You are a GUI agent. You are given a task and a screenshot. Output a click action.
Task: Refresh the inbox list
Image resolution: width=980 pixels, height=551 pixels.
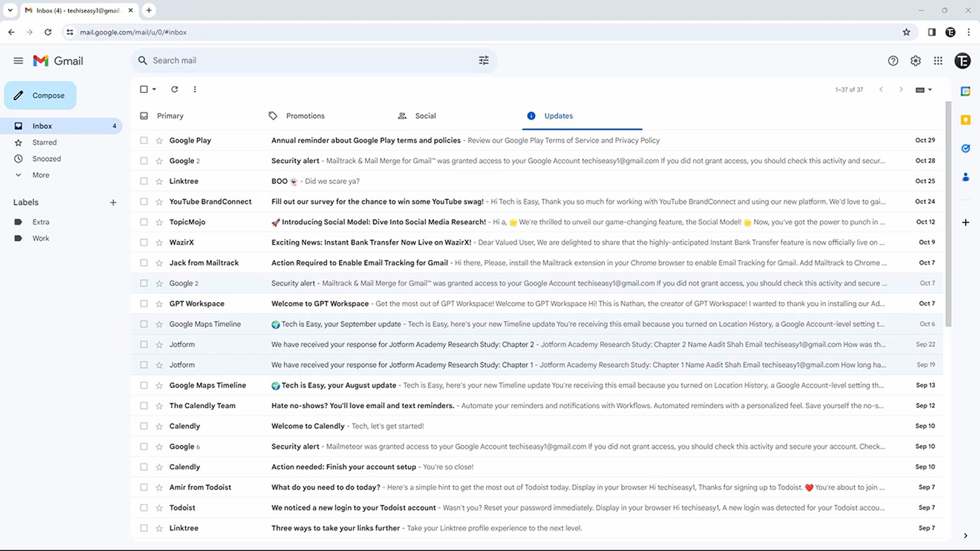point(175,89)
